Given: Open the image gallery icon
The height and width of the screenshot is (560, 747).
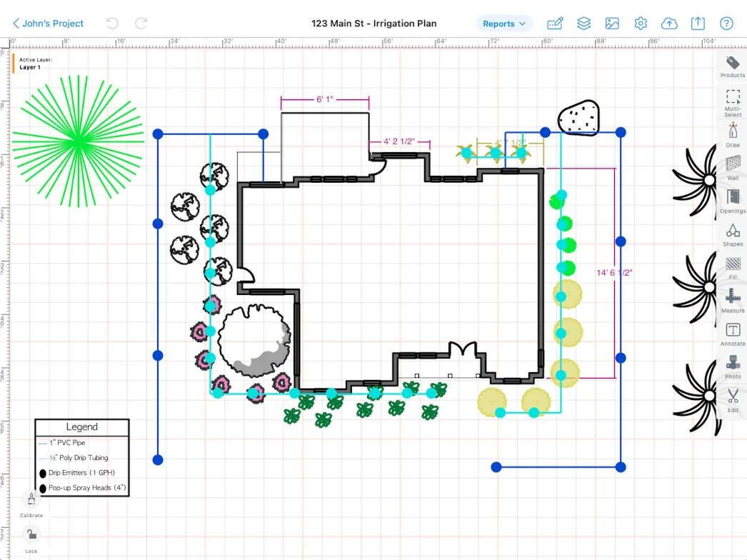Looking at the screenshot, I should [612, 24].
